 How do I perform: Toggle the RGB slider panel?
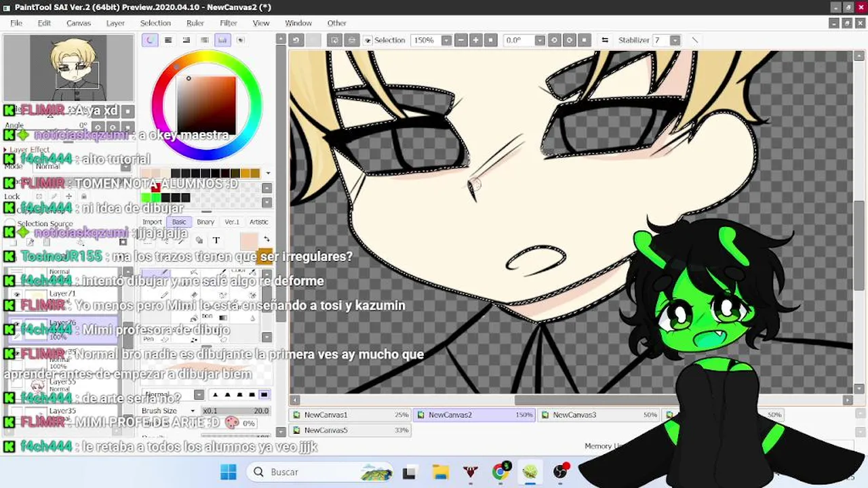(x=168, y=40)
